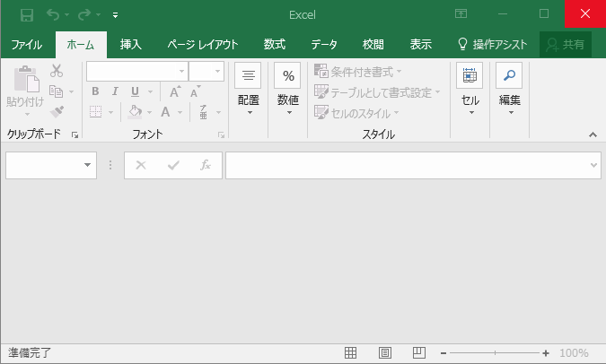The height and width of the screenshot is (364, 606).
Task: Open the phonetic guide dropdown arrow
Action: (218, 112)
